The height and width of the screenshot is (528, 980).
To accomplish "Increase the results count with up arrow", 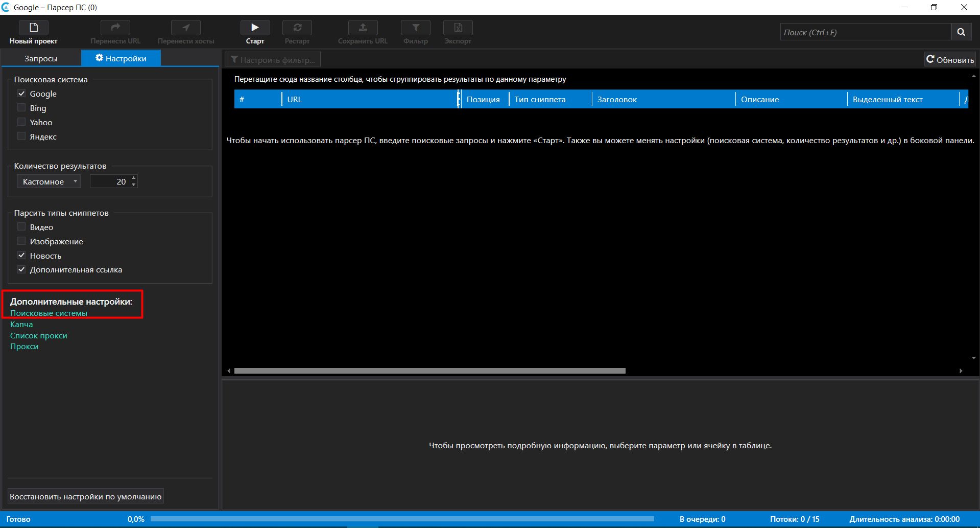I will coord(133,178).
